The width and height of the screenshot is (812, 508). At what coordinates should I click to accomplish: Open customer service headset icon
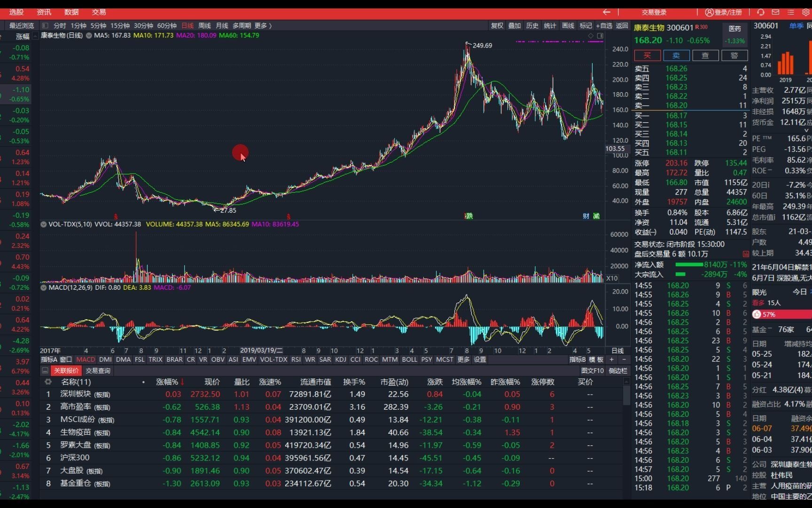[x=761, y=12]
